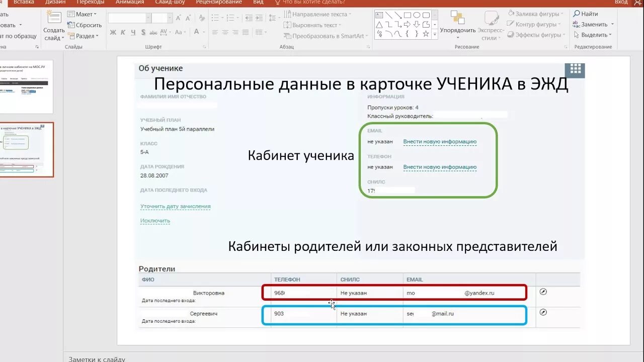The image size is (644, 362).
Task: Click the bulleted list icon
Action: coord(215,17)
